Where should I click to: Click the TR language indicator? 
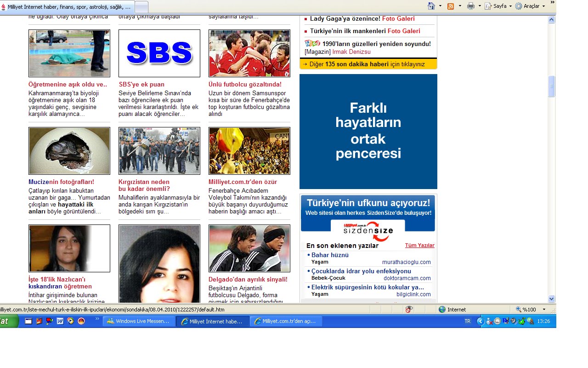468,321
